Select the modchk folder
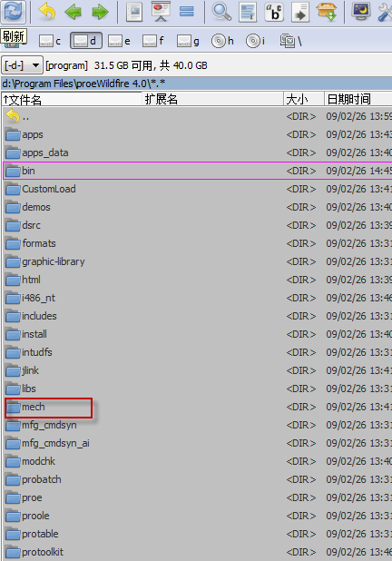Viewport: 392px width, 561px height. 31,461
